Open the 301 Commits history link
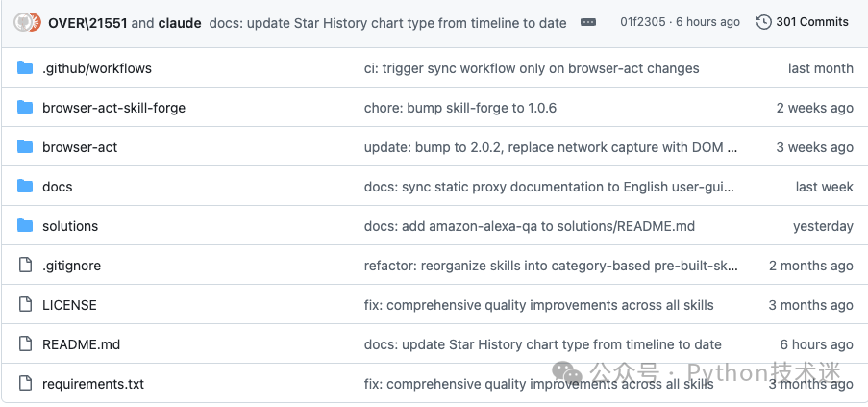Viewport: 868px width, 407px height. [802, 22]
